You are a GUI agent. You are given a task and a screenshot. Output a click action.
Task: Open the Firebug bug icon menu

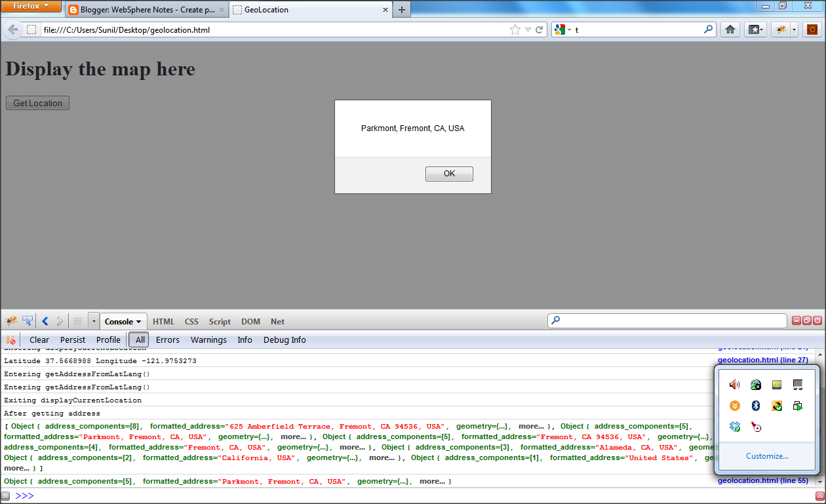pos(12,321)
